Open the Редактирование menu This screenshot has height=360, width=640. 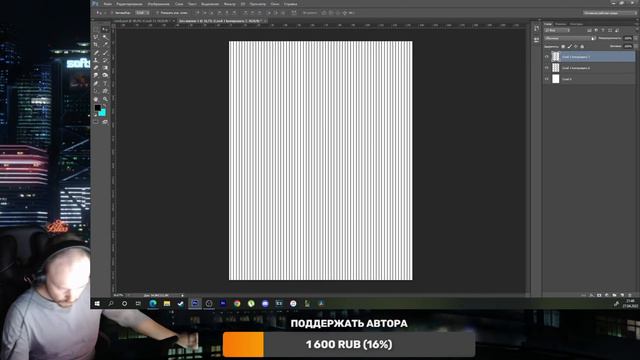[129, 4]
